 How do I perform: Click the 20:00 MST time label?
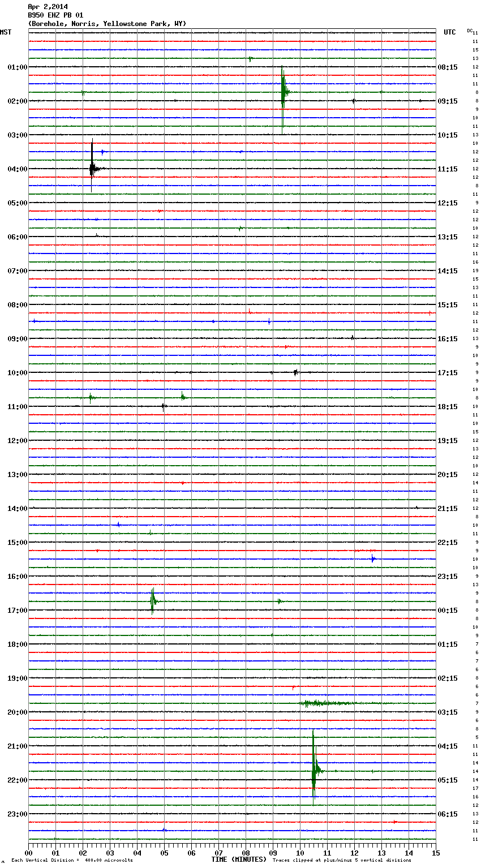(18, 712)
